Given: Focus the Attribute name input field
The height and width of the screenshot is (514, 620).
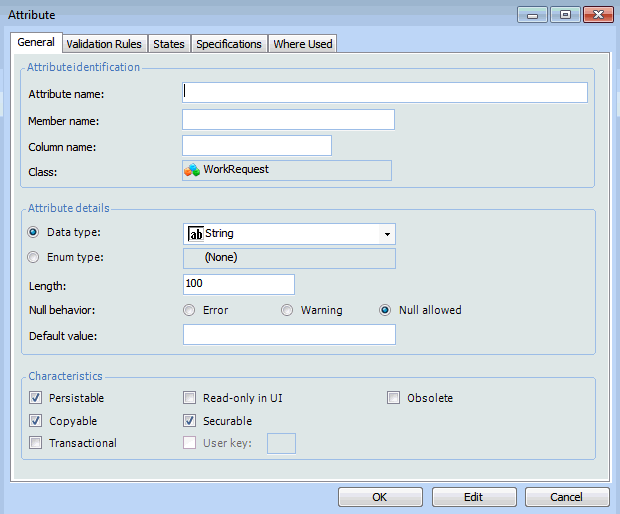Looking at the screenshot, I should click(384, 93).
